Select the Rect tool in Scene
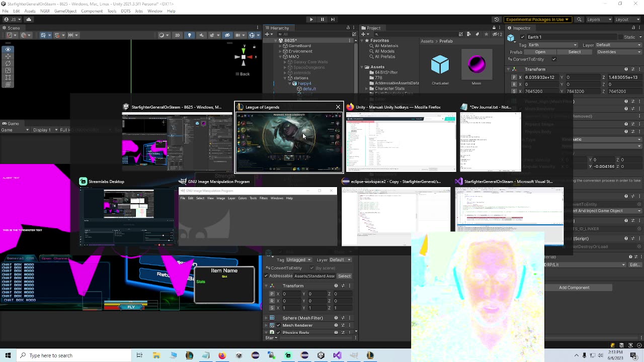 8,77
